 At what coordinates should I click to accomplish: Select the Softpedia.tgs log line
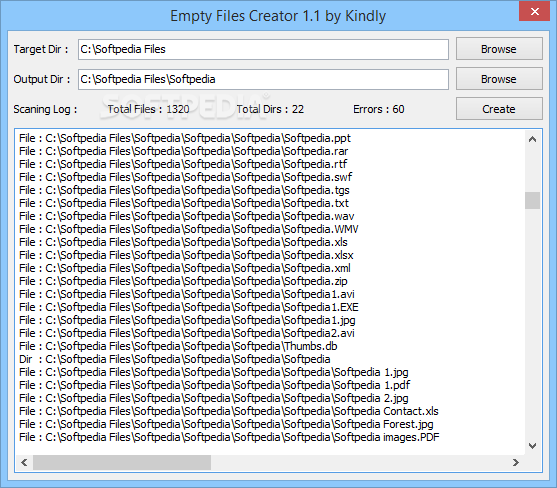tap(184, 190)
